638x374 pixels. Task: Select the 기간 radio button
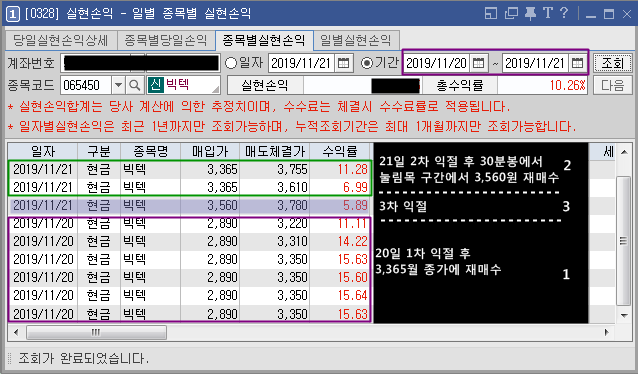pyautogui.click(x=367, y=63)
